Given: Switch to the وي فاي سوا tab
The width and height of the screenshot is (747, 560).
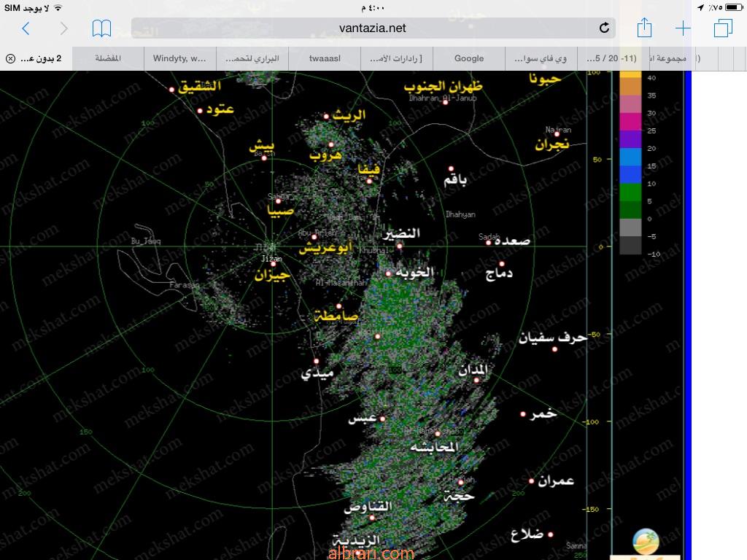Looking at the screenshot, I should coord(541,58).
